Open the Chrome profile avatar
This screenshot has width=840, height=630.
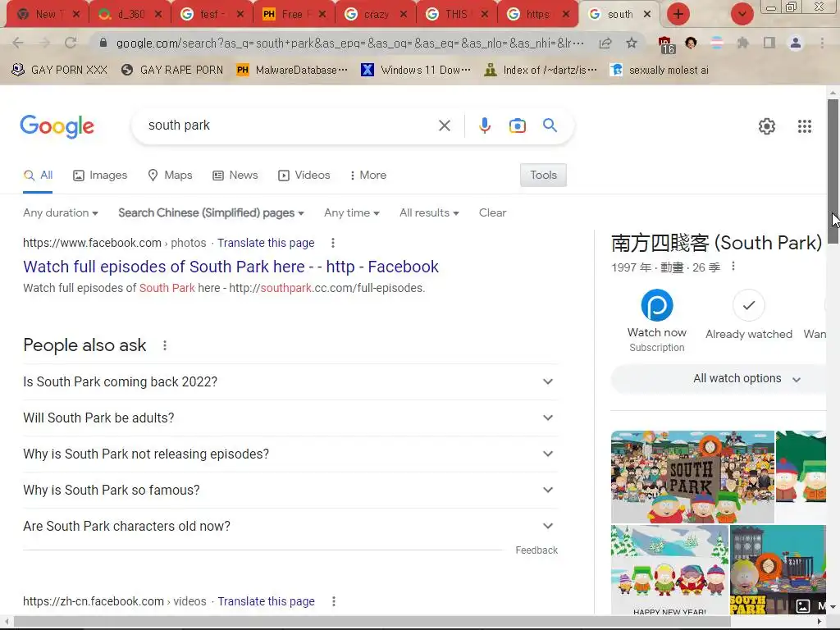[x=796, y=43]
